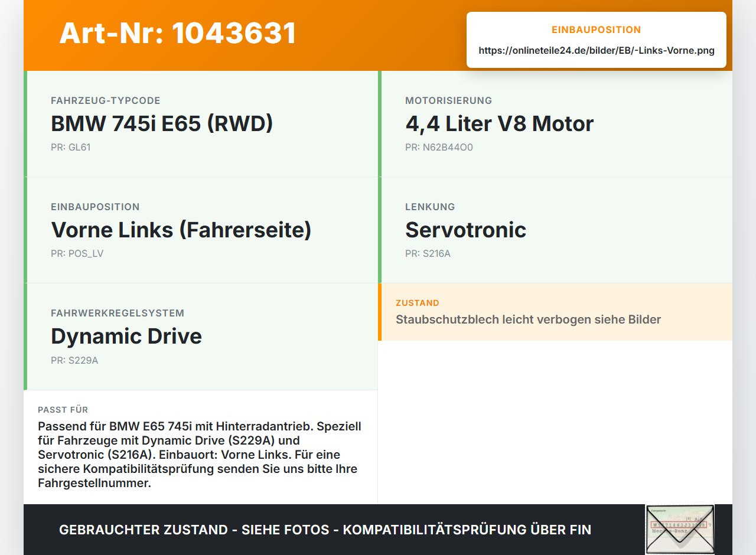Screen dimensions: 756x555
Task: Click the Passend für BMW E65 745i description paragraph
Action: click(200, 455)
